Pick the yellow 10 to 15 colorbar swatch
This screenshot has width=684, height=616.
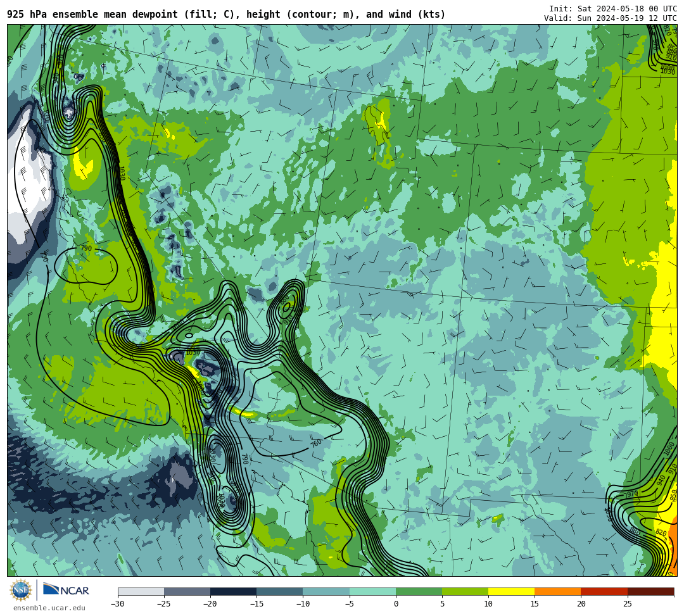[x=511, y=591]
